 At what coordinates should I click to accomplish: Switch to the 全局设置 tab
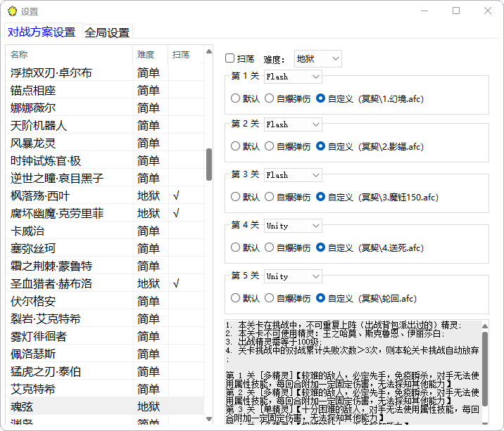[107, 32]
